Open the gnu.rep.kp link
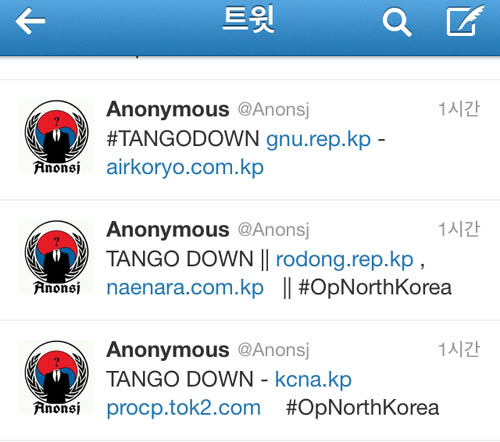 (318, 139)
